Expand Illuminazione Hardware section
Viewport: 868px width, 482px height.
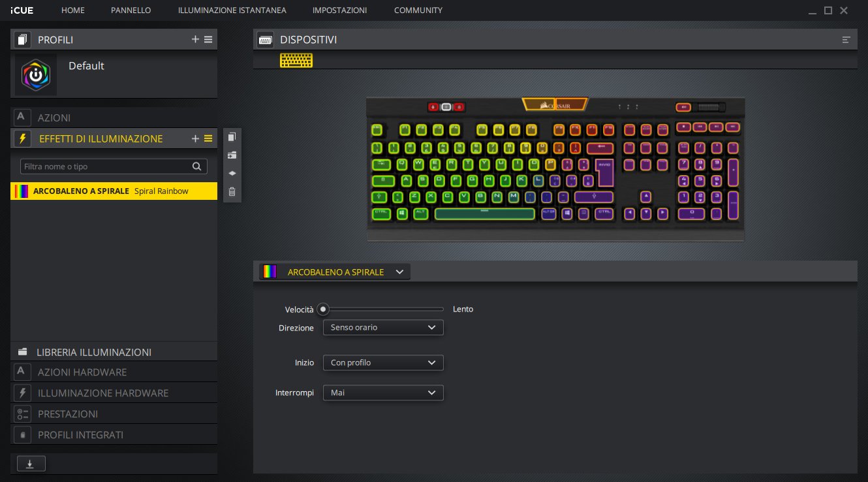click(x=114, y=393)
